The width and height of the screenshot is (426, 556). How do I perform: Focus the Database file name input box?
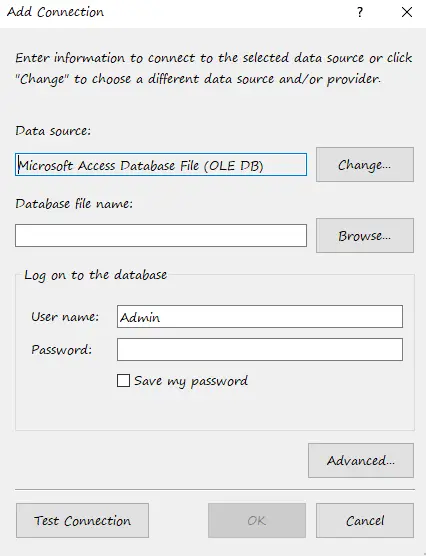(161, 235)
